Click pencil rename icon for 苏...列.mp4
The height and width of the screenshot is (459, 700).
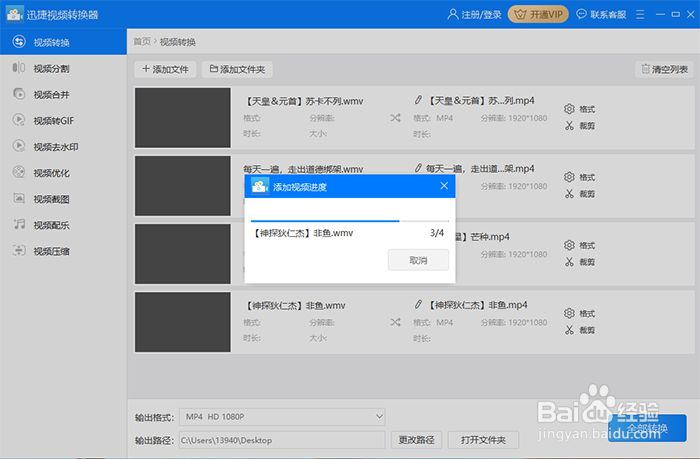pos(418,100)
